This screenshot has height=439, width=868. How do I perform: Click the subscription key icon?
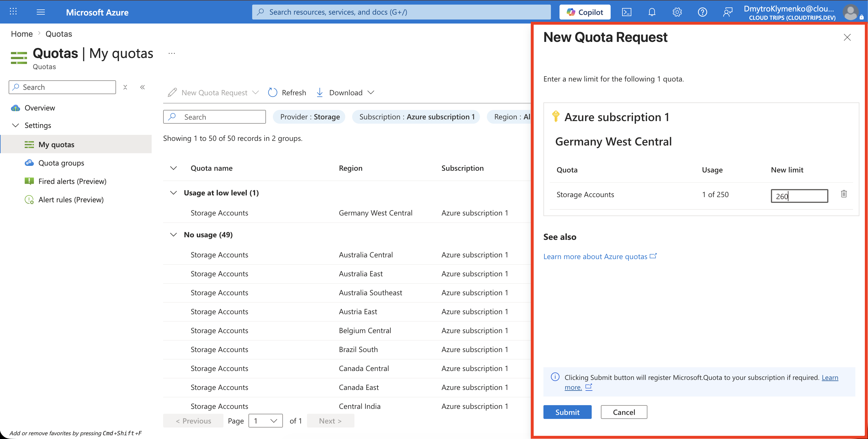pyautogui.click(x=556, y=116)
